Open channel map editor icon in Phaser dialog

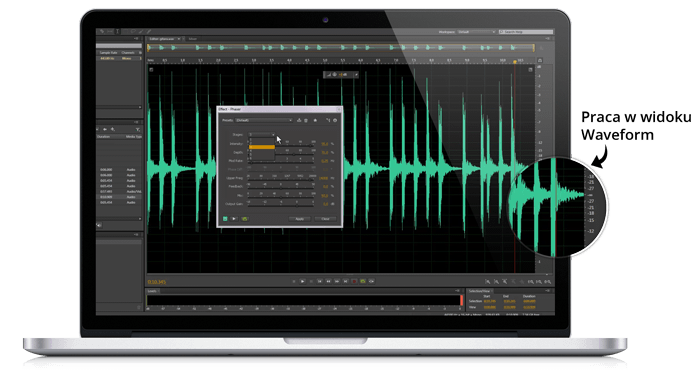328,120
